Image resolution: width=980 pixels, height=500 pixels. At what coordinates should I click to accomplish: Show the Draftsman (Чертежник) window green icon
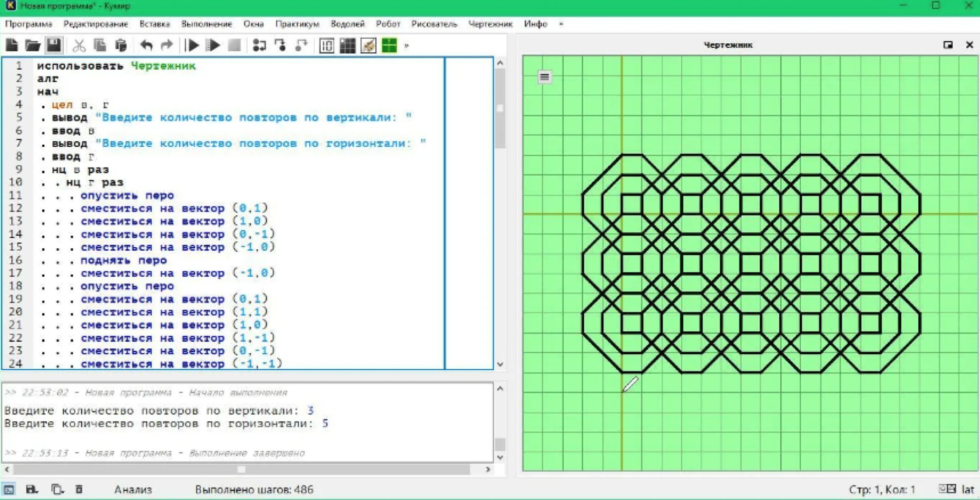[389, 46]
